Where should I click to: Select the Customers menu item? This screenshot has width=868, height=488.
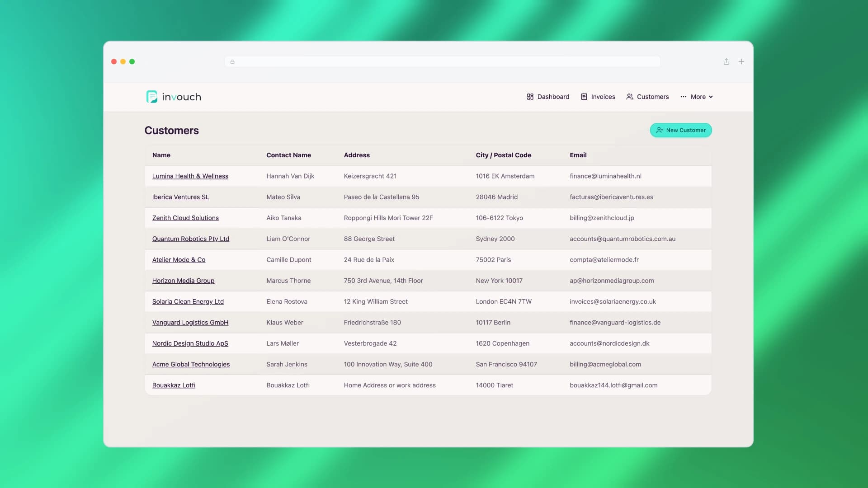tap(647, 97)
